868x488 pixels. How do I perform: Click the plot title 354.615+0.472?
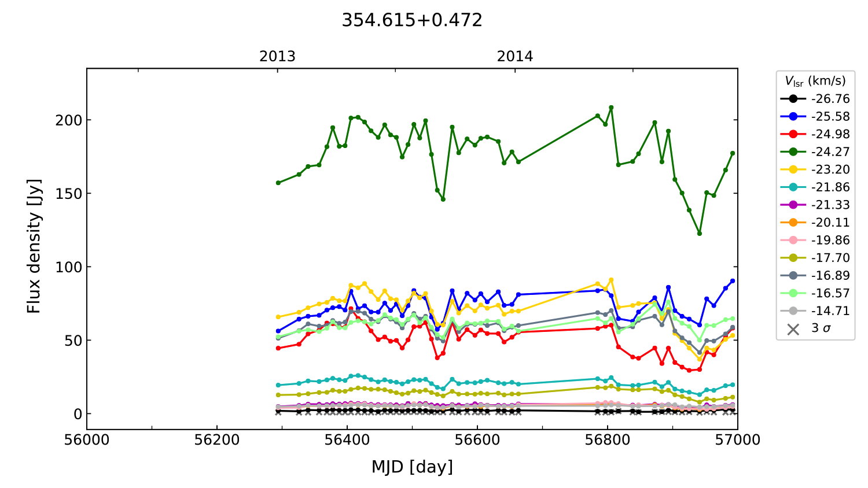(x=411, y=20)
